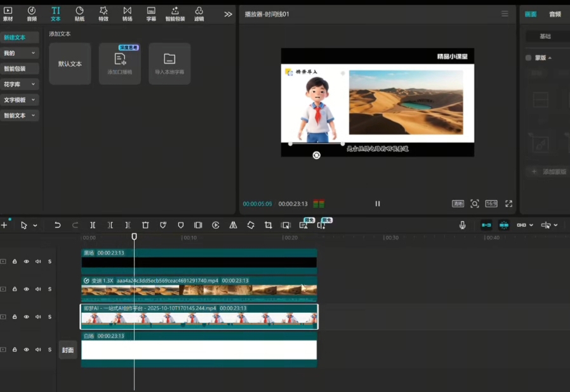Hide the 黑场 track using eye icon
This screenshot has height=392, width=570.
26,261
